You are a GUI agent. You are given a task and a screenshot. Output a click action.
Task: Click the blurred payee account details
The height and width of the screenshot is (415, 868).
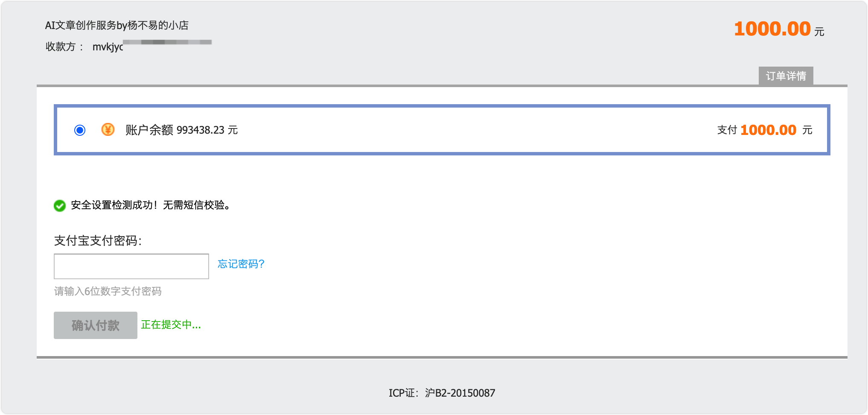point(167,42)
